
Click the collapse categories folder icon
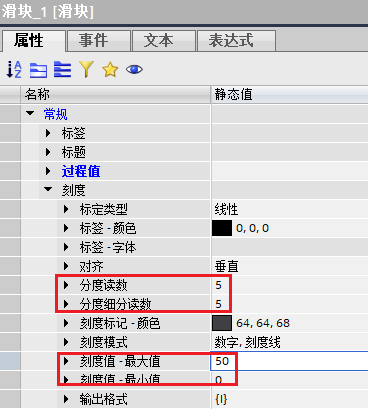[x=38, y=70]
